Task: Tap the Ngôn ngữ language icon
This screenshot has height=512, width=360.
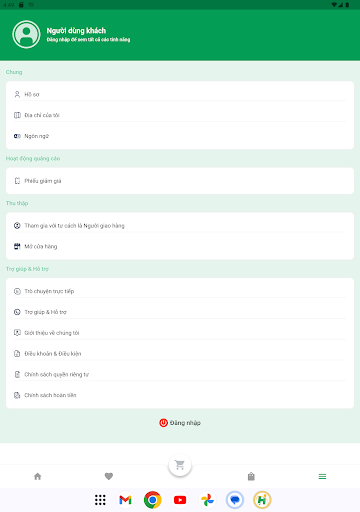Action: 17,136
